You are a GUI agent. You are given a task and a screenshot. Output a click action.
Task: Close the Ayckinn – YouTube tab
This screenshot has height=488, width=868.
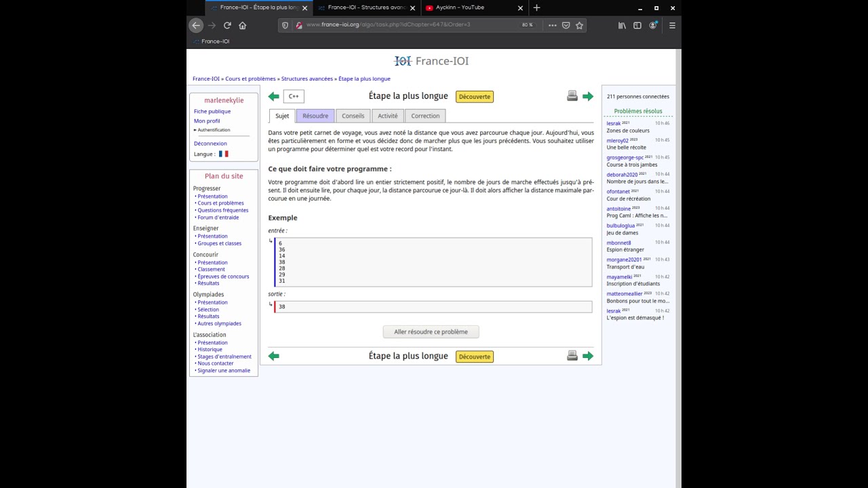(521, 8)
